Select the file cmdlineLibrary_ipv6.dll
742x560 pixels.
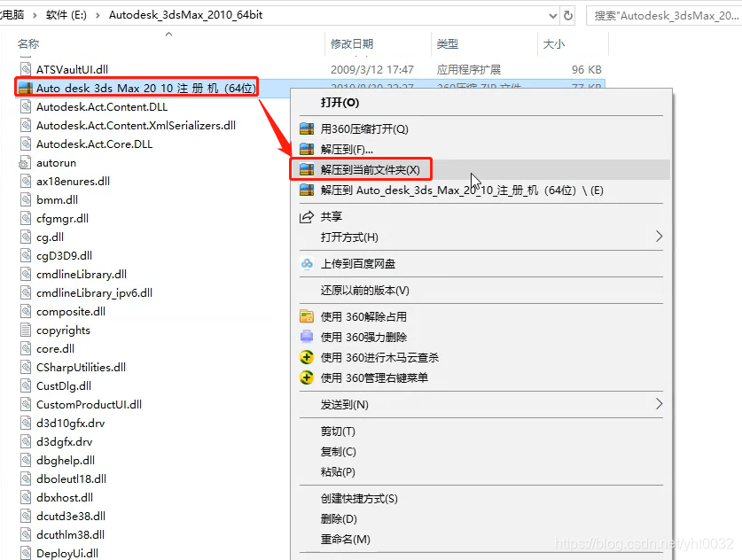pos(94,292)
